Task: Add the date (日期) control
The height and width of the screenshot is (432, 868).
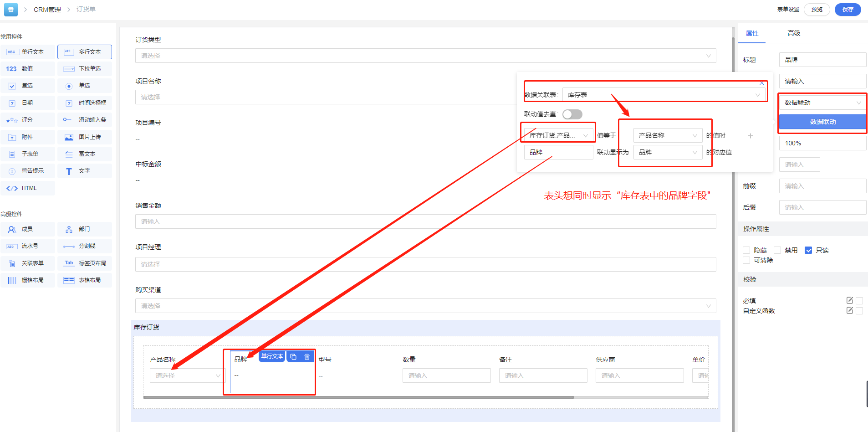Action: (x=28, y=103)
